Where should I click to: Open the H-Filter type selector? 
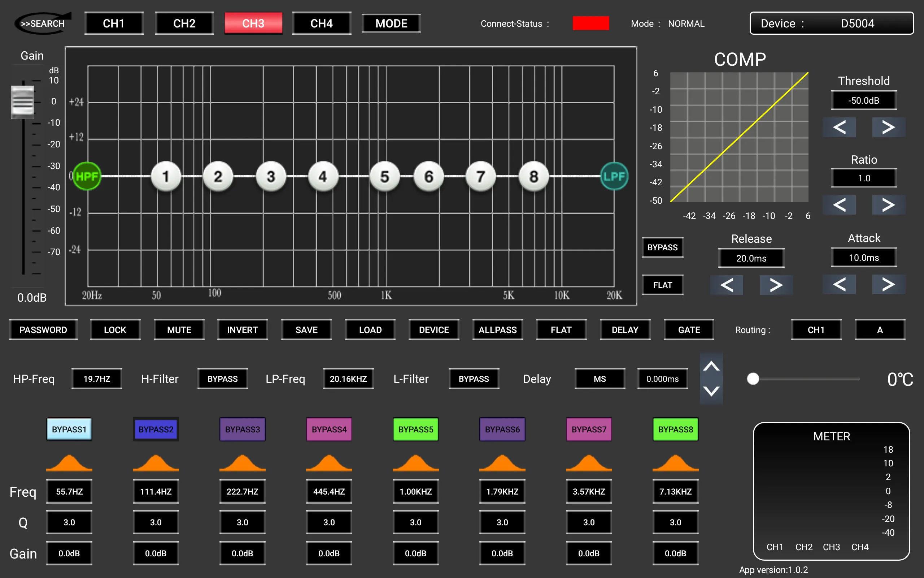point(223,379)
